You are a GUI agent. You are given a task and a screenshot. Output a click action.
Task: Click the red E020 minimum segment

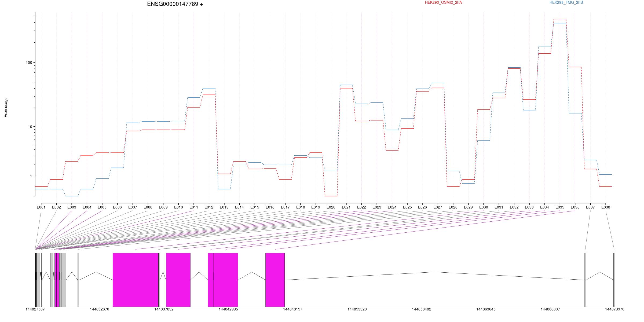pyautogui.click(x=331, y=196)
